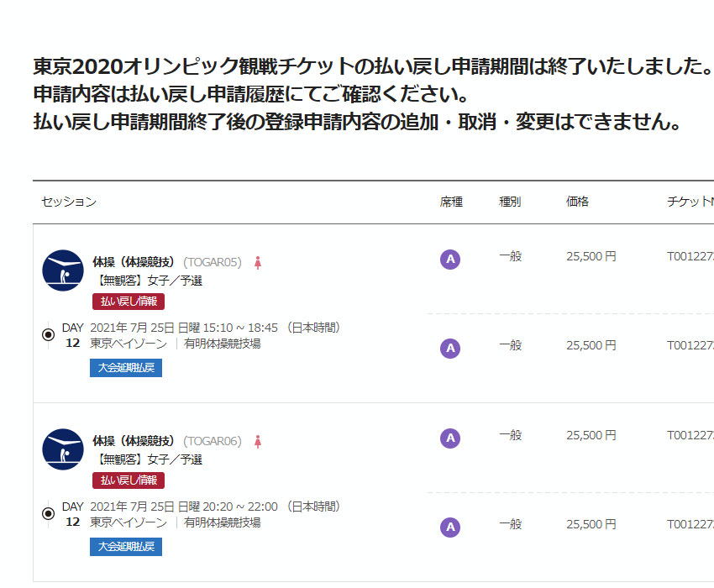Click DAY 12 label in TOGAR05 session
Image resolution: width=714 pixels, height=588 pixels.
click(73, 335)
